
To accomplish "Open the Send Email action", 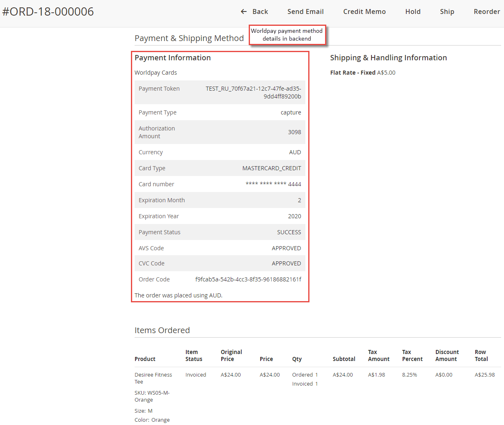I will tap(305, 11).
